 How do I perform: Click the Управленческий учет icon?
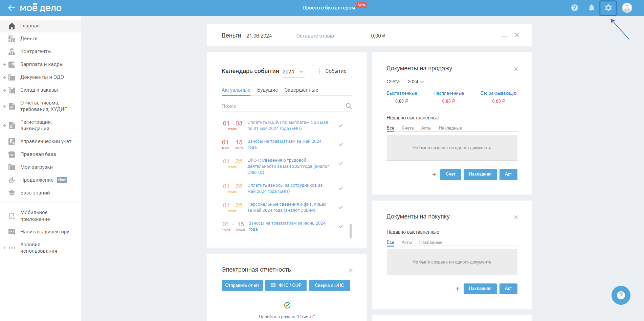12,142
